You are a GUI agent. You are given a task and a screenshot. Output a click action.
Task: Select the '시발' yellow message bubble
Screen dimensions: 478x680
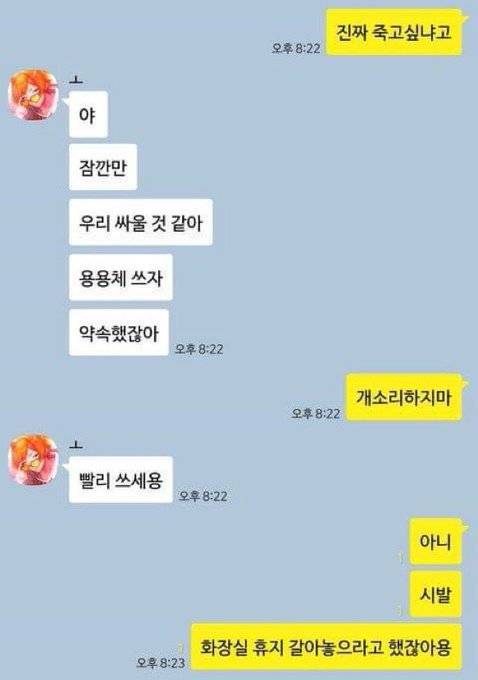(x=435, y=594)
